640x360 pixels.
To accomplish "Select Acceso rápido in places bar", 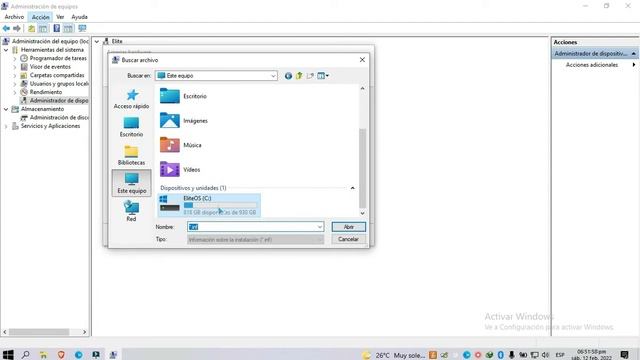I will [131, 99].
